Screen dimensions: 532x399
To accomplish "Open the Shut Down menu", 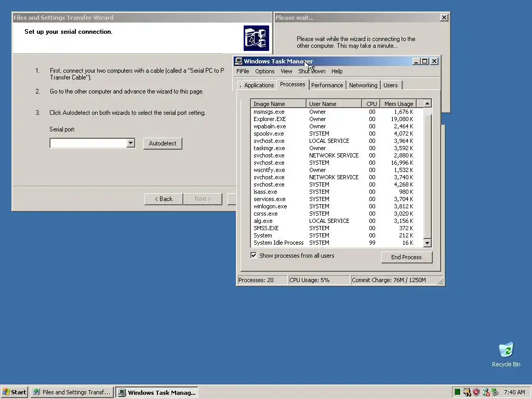I will [x=312, y=71].
